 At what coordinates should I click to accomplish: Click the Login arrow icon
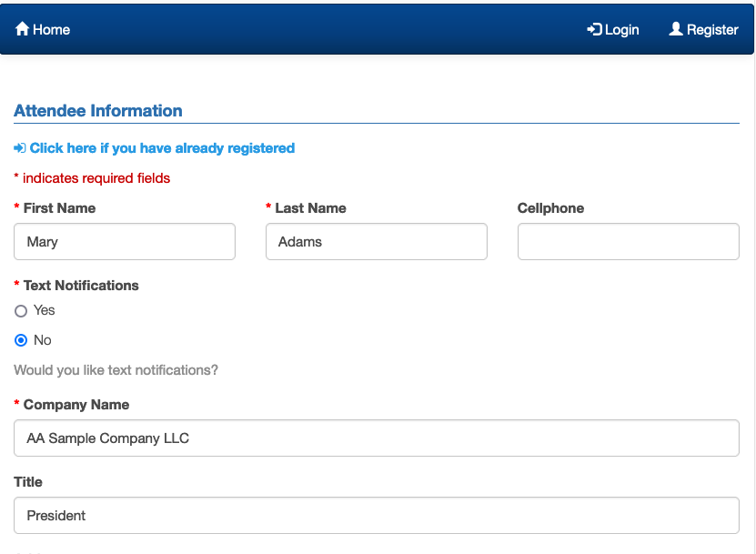click(594, 29)
